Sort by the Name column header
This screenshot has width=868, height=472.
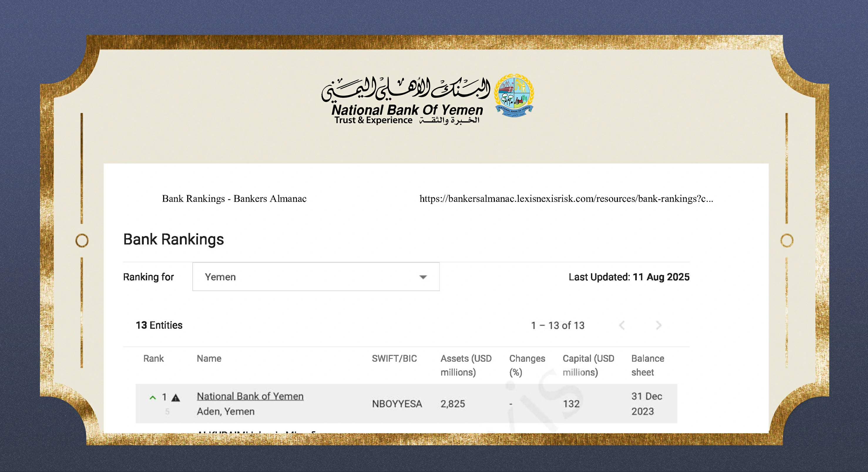209,358
